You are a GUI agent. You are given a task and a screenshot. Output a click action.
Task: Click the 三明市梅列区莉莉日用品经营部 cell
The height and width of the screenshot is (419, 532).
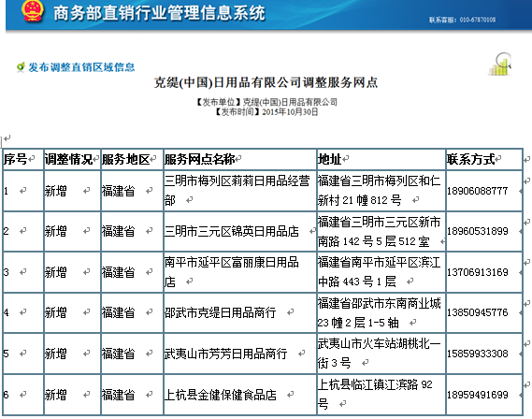point(240,191)
